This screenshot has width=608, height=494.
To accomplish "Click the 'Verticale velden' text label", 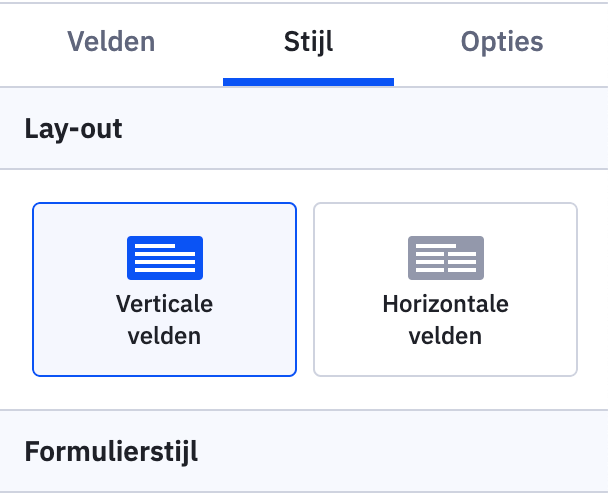I will [164, 320].
